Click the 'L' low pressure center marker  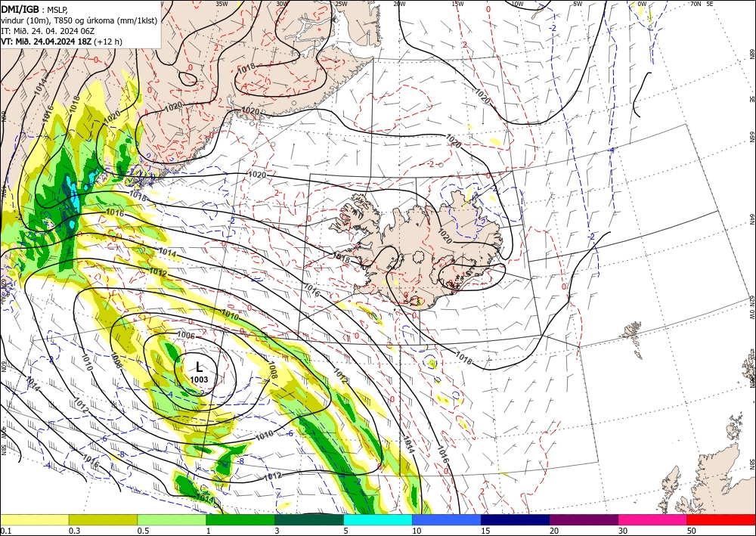[x=199, y=367]
